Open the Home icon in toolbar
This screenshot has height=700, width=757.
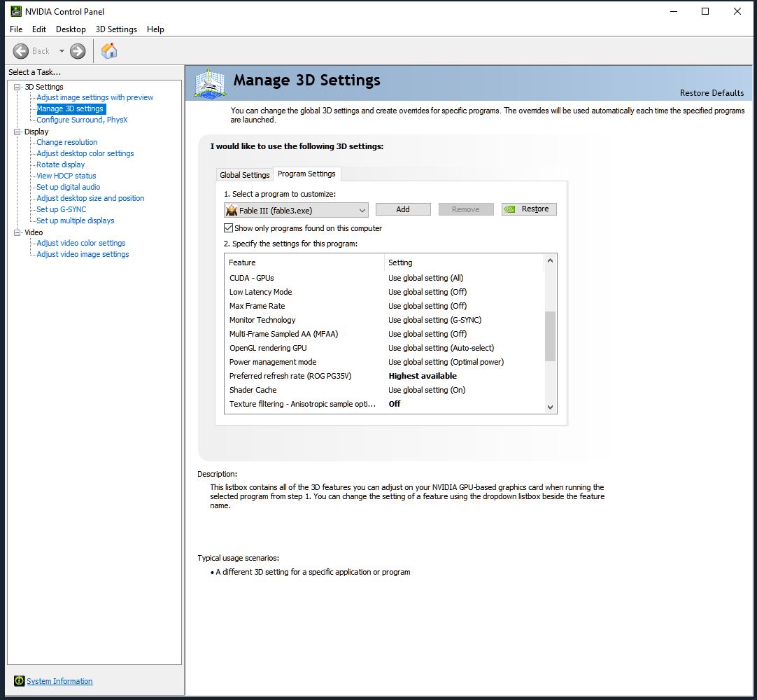[109, 50]
